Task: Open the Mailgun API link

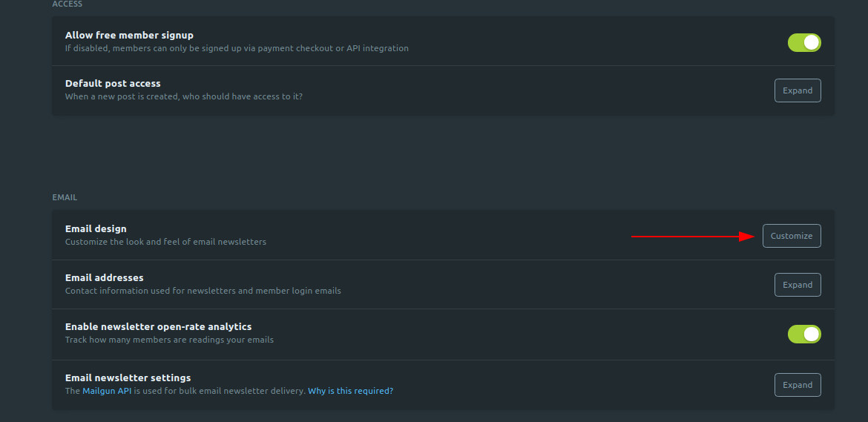Action: [107, 390]
